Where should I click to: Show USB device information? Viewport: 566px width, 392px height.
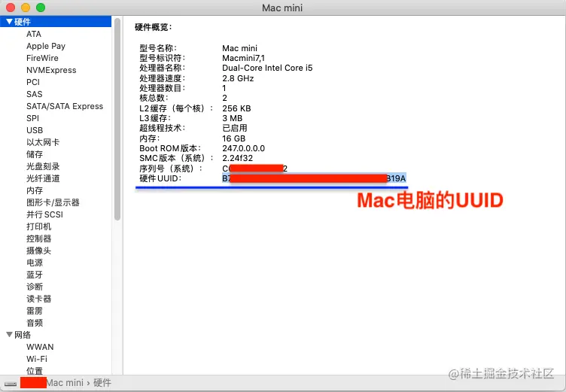click(35, 130)
